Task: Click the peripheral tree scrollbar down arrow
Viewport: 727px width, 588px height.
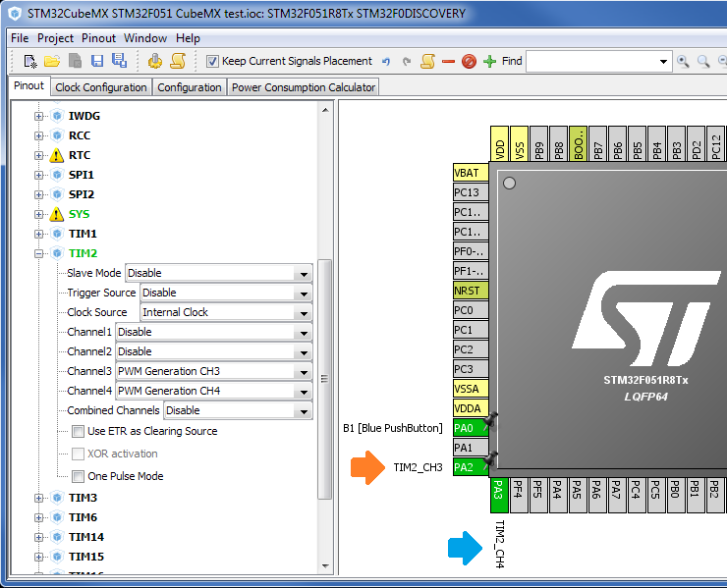Action: point(325,565)
